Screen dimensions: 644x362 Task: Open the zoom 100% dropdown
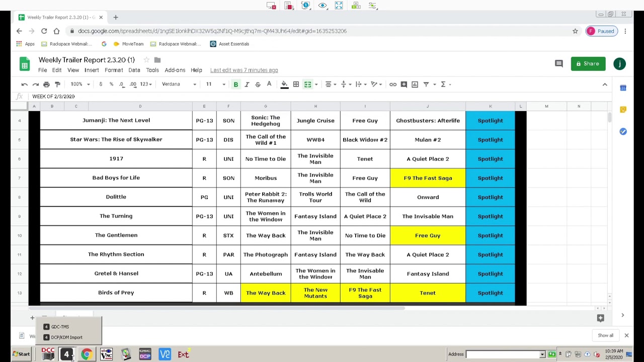click(80, 84)
